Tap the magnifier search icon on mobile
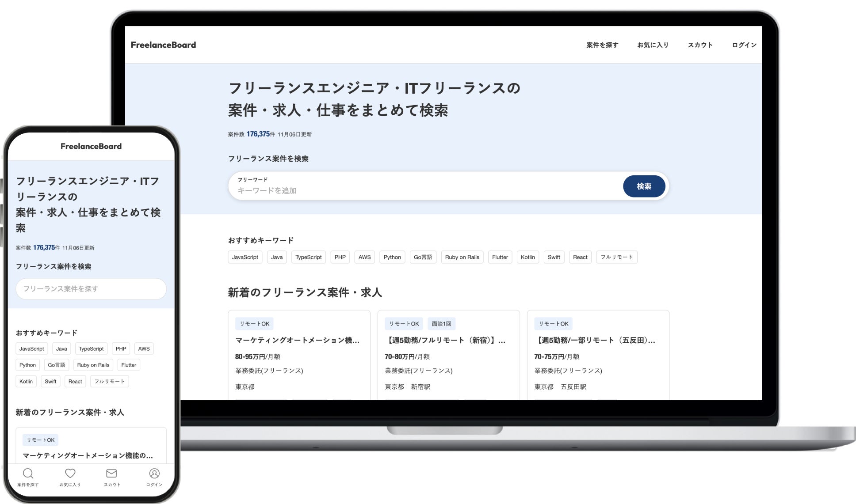856x504 pixels. [x=28, y=474]
